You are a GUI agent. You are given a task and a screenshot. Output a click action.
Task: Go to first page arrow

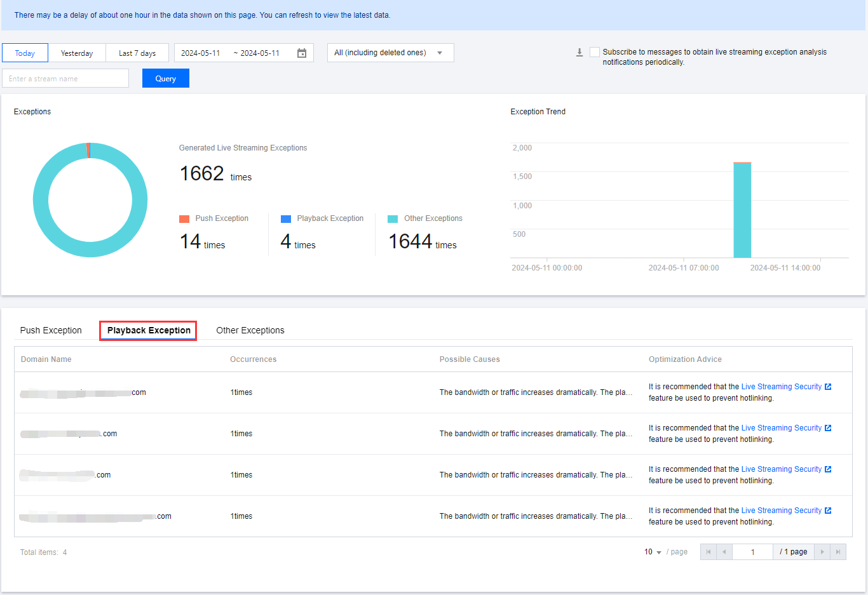(709, 552)
